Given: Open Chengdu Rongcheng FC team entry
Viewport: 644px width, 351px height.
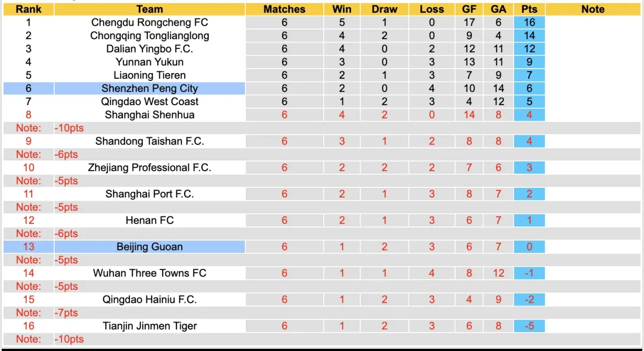Looking at the screenshot, I should click(150, 23).
